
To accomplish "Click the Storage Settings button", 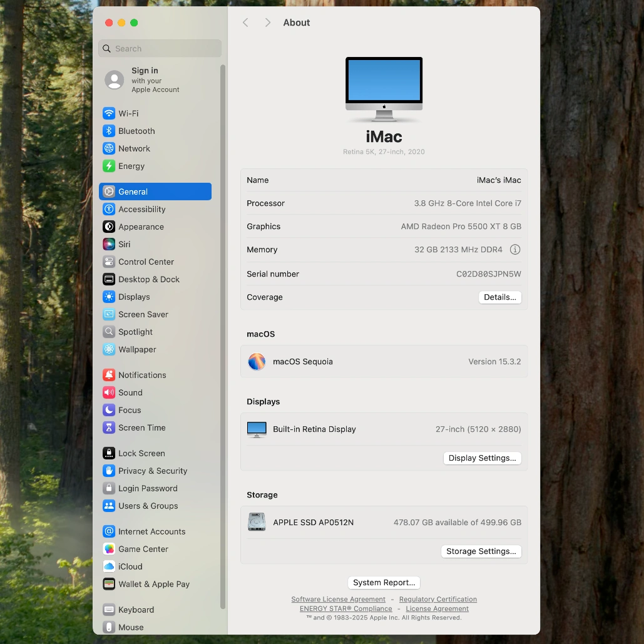I will pos(481,551).
